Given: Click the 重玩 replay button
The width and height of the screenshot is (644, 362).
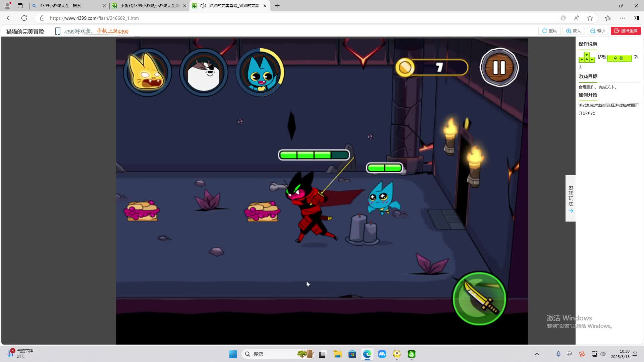Looking at the screenshot, I should point(549,31).
